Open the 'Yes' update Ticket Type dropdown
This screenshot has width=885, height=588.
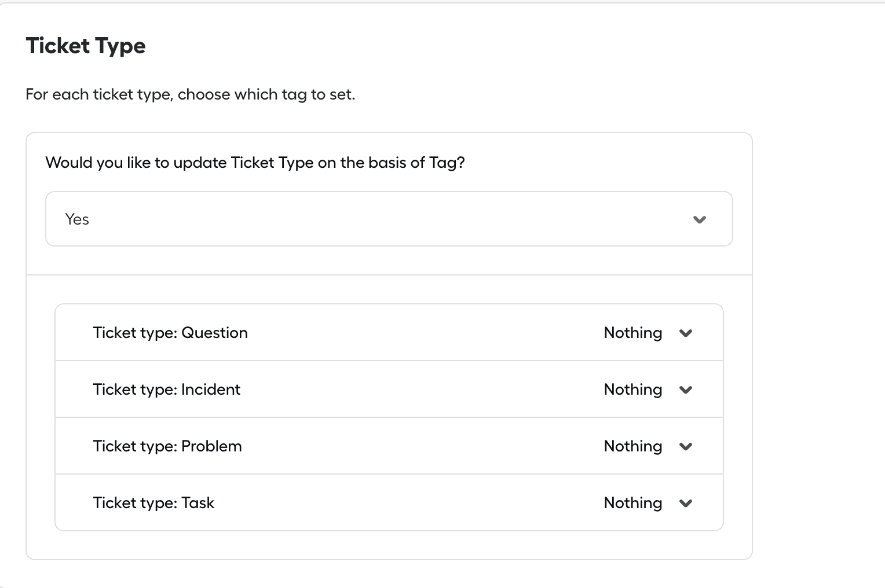click(389, 219)
